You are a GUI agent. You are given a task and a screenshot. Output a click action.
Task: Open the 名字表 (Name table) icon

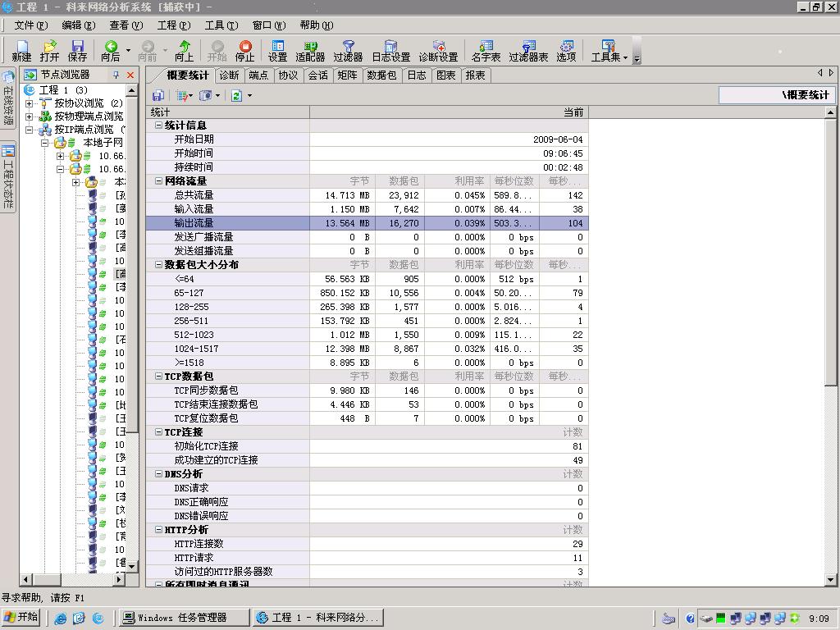(486, 51)
